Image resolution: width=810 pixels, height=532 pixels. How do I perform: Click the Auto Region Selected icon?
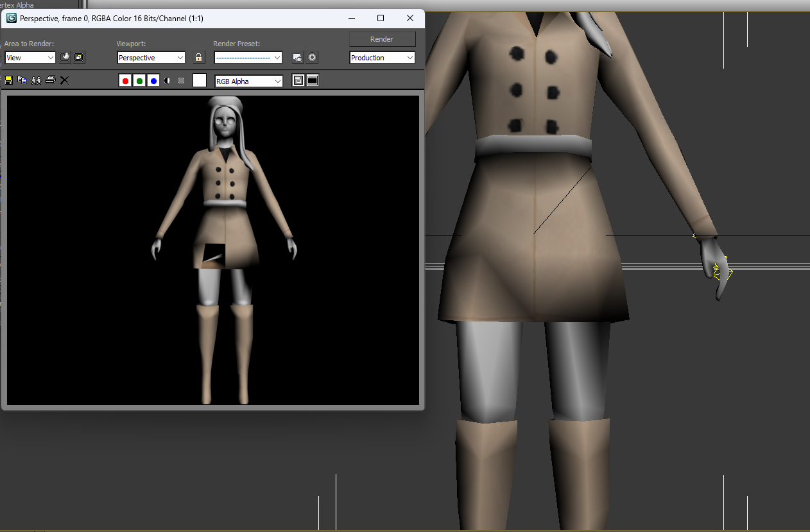[x=79, y=58]
